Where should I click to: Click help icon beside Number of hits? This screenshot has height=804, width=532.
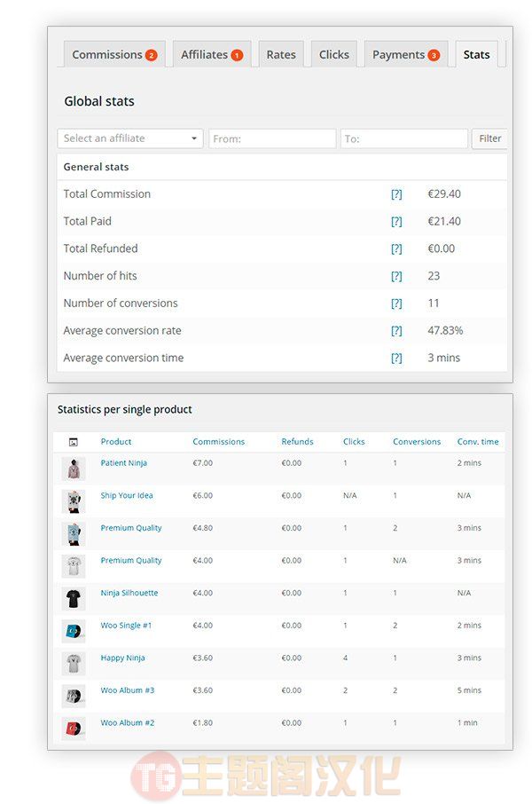396,276
